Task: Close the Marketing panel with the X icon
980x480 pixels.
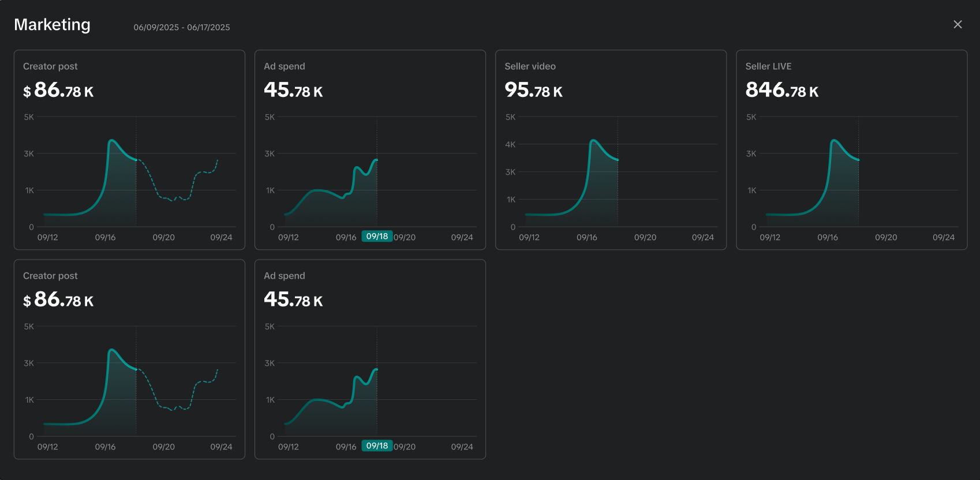Action: pyautogui.click(x=957, y=24)
